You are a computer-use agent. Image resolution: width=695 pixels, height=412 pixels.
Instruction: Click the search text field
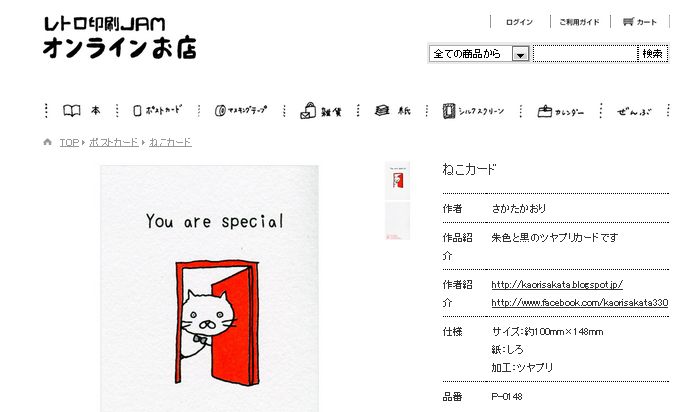tap(585, 54)
